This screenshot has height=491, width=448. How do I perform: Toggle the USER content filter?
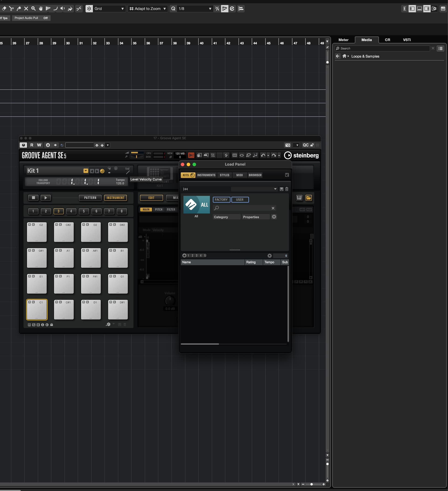tap(240, 200)
